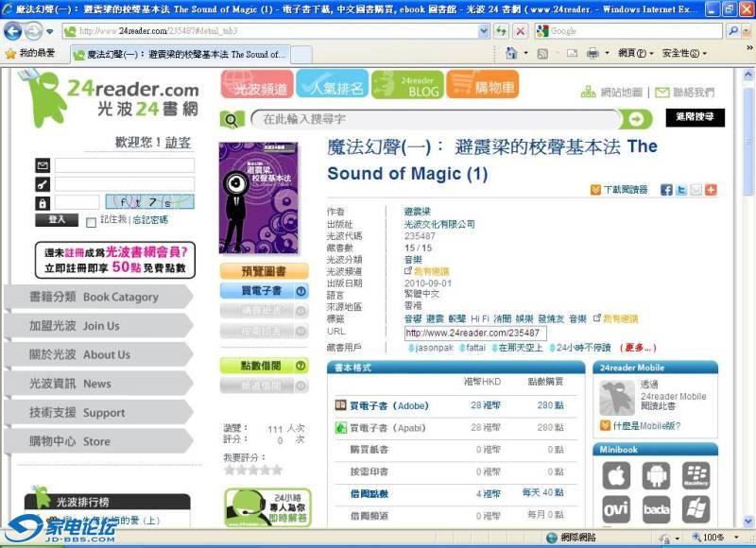The width and height of the screenshot is (756, 548).
Task: Click the Windows Minibook icon
Action: pos(696,509)
